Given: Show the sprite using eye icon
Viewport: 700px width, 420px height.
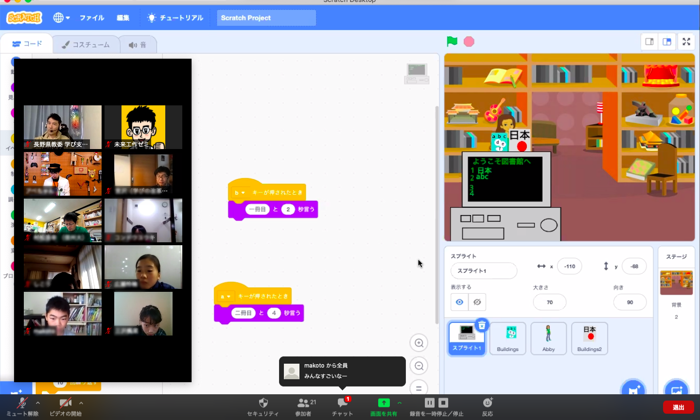Looking at the screenshot, I should (x=460, y=302).
